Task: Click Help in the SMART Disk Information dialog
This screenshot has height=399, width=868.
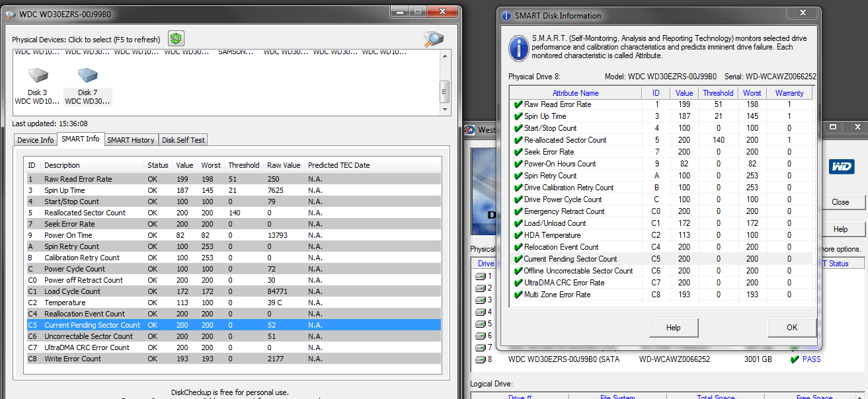Action: 673,327
